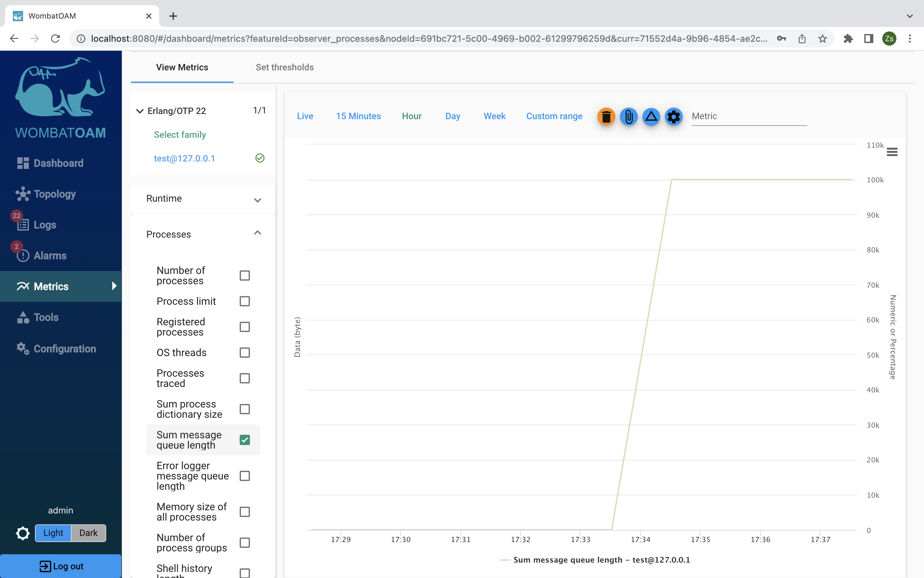The width and height of the screenshot is (924, 578).
Task: Click the green node status check icon
Action: [260, 158]
